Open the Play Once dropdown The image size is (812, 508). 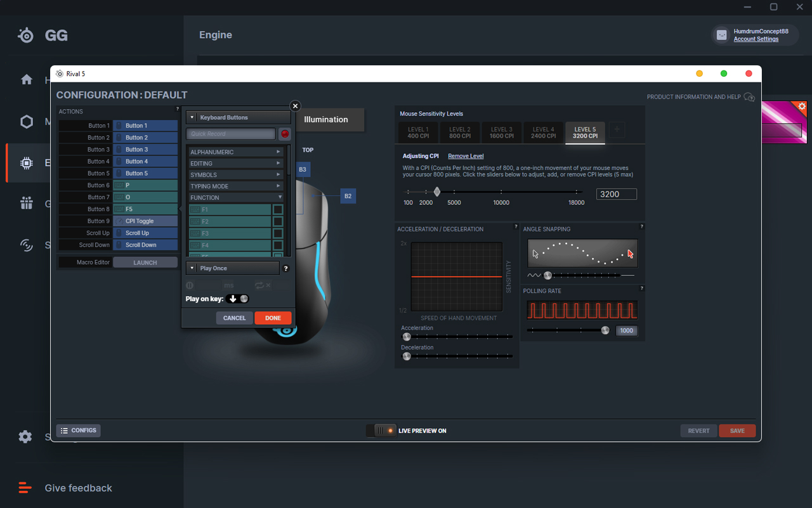pos(232,268)
